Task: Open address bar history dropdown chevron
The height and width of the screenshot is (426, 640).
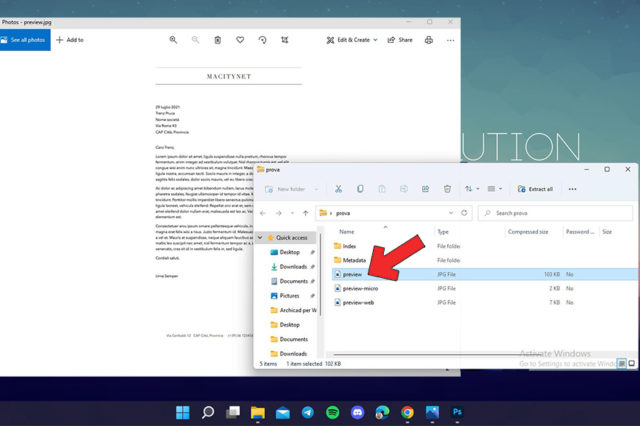Action: [451, 213]
